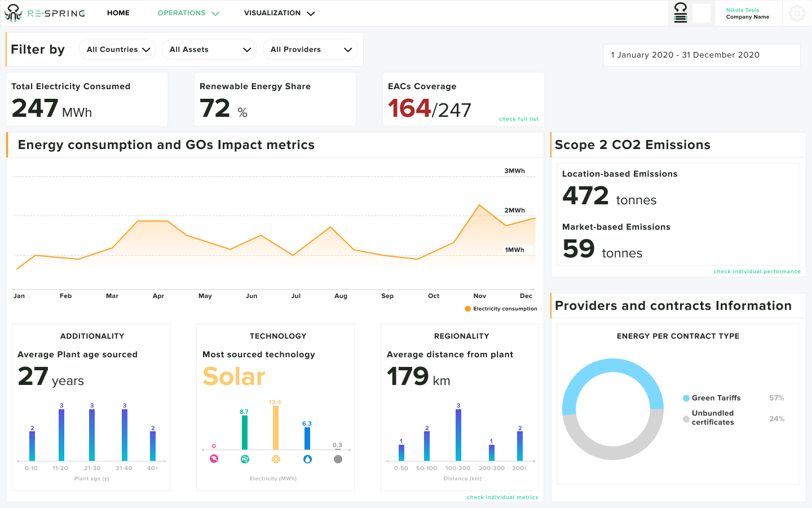
Task: Click the '27' average plant age value
Action: tap(33, 376)
